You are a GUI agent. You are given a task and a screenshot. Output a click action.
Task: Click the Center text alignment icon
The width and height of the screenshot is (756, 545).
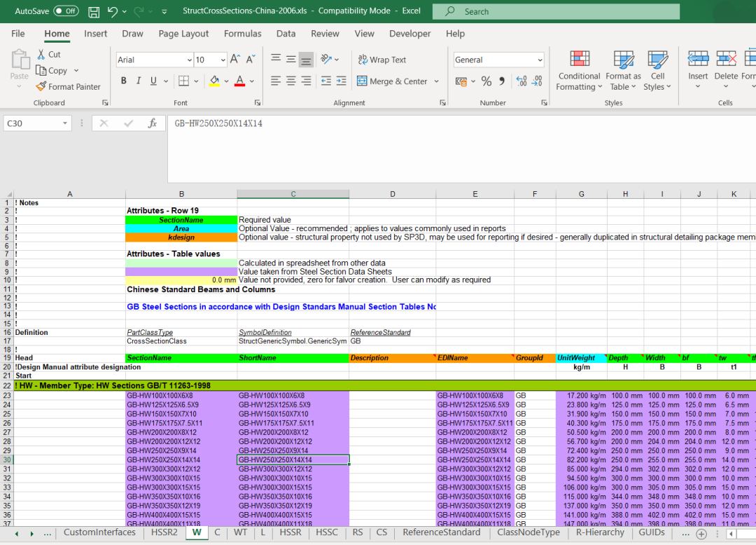point(290,81)
